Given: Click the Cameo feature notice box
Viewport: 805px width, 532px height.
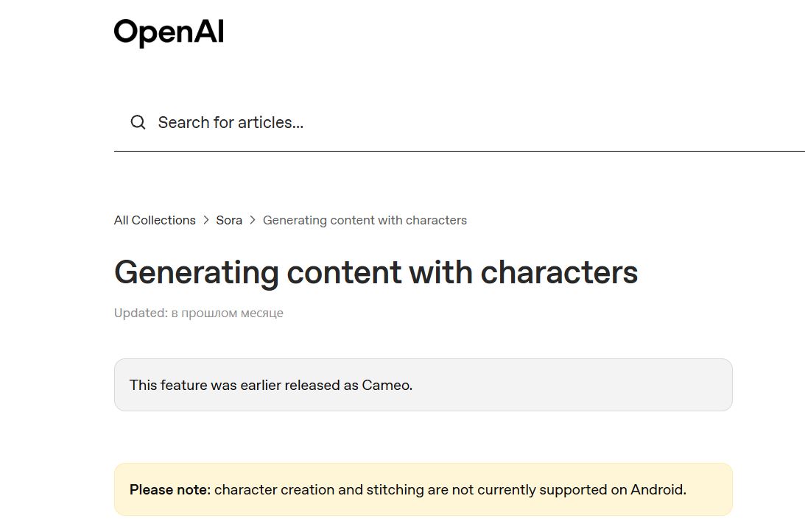Looking at the screenshot, I should tap(423, 384).
